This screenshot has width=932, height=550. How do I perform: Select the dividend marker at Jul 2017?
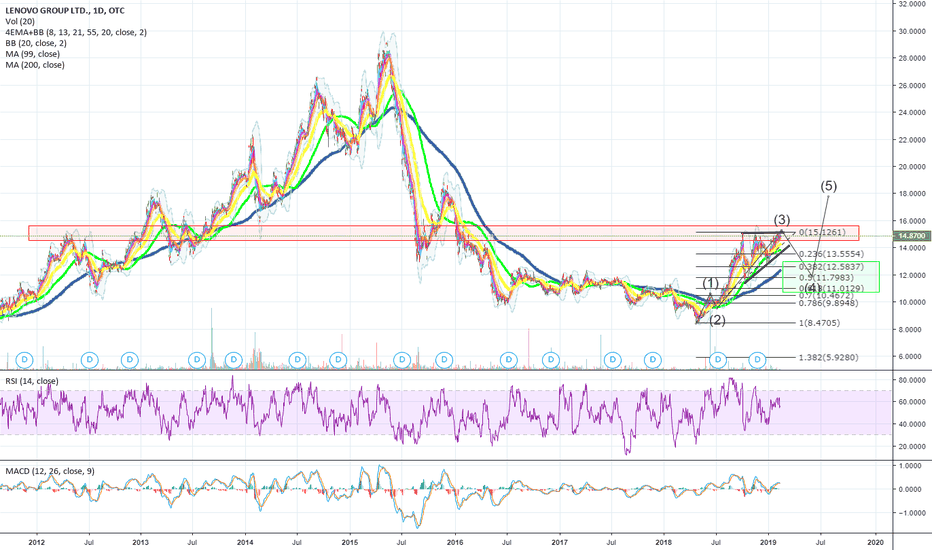click(x=612, y=360)
